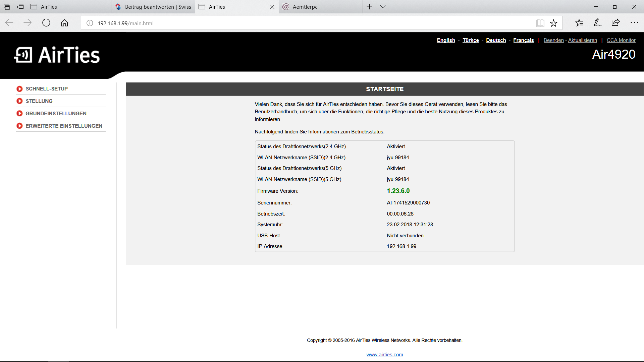Open the favorites hub icon

pyautogui.click(x=579, y=23)
